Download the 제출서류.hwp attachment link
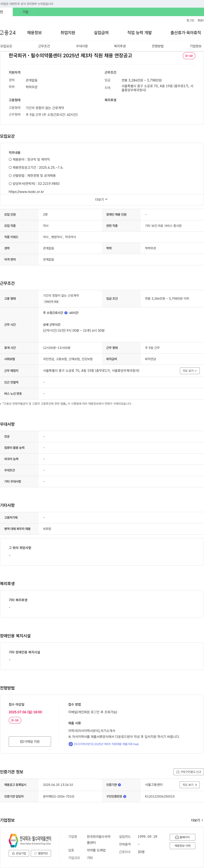This screenshot has width=204, height=868. pos(106,744)
